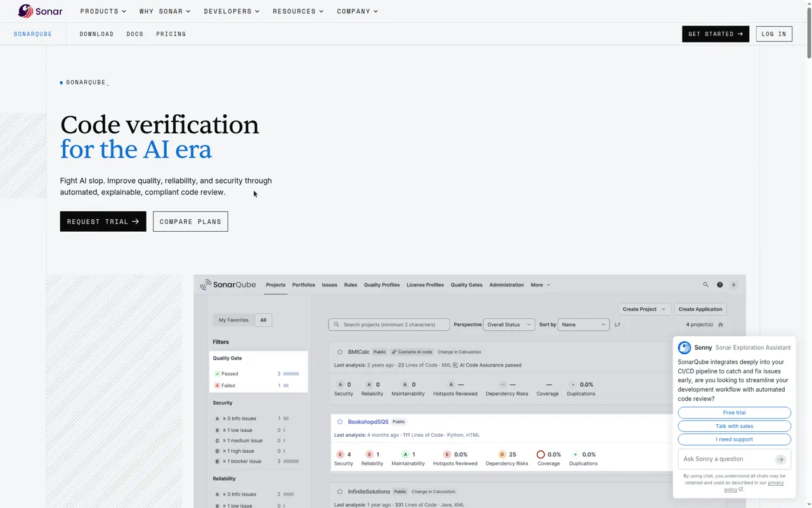Click the Sonar logo in the header
This screenshot has height=508, width=812.
pos(40,11)
